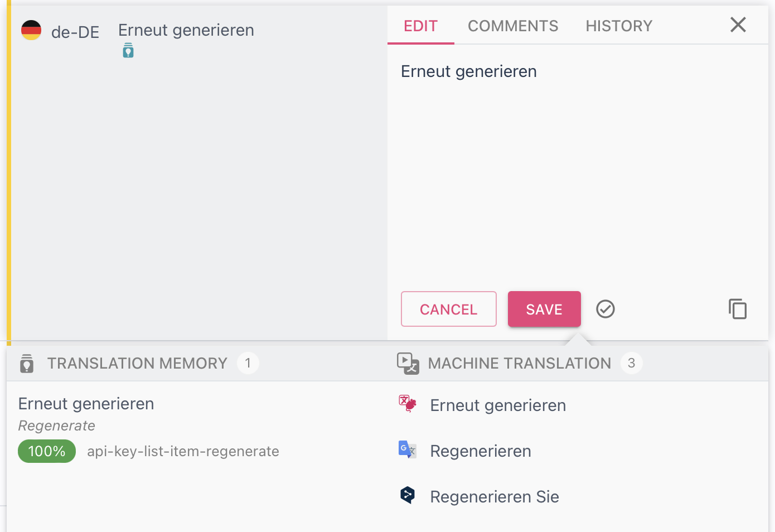Click the German flag icon
The width and height of the screenshot is (775, 532).
(31, 30)
